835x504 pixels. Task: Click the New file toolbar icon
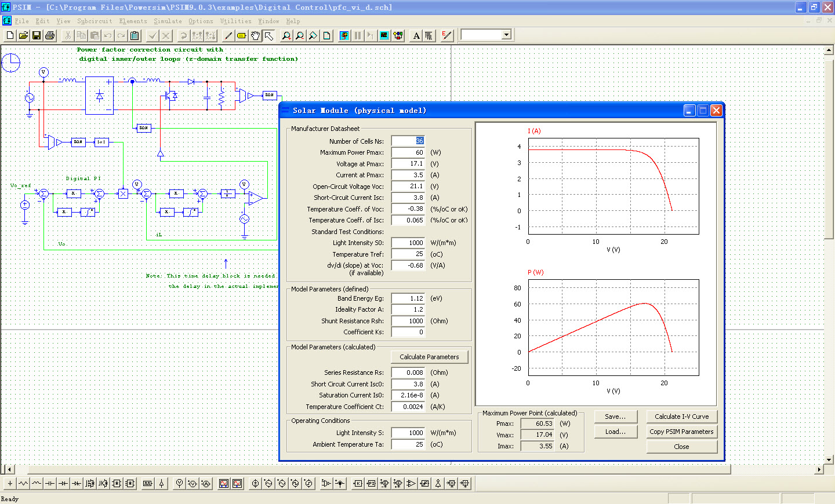tap(10, 35)
